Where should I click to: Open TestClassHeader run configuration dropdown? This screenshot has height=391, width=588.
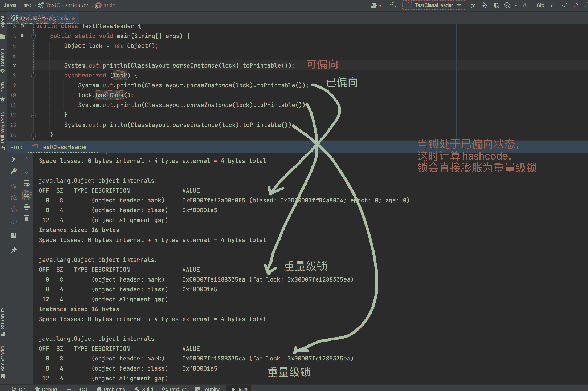pos(434,5)
